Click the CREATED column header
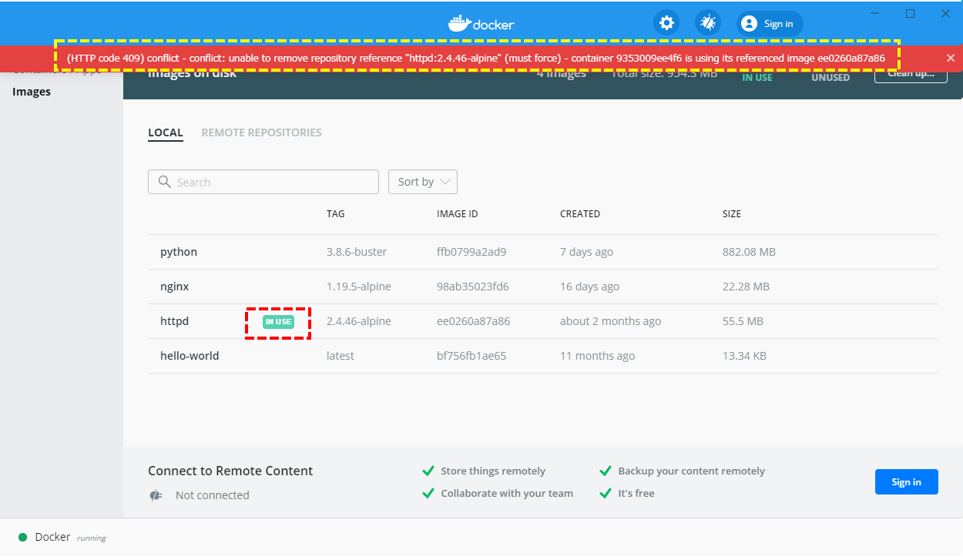The width and height of the screenshot is (963, 560). (580, 214)
